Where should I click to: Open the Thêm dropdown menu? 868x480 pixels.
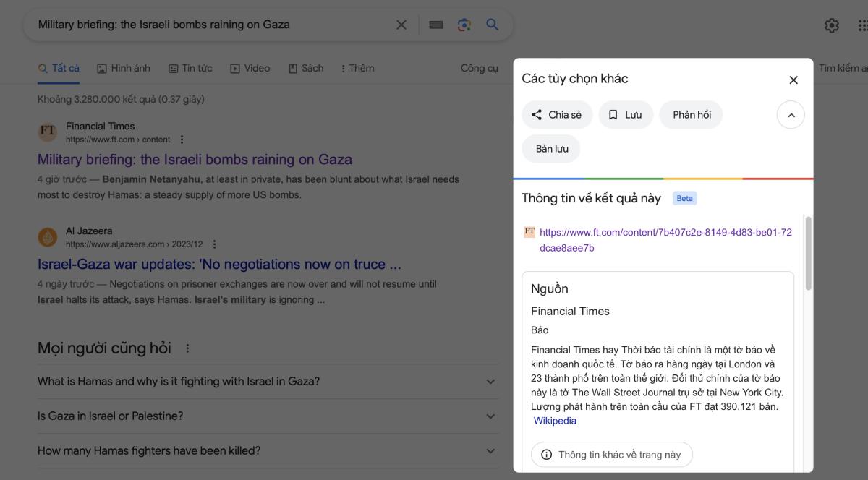coord(357,68)
